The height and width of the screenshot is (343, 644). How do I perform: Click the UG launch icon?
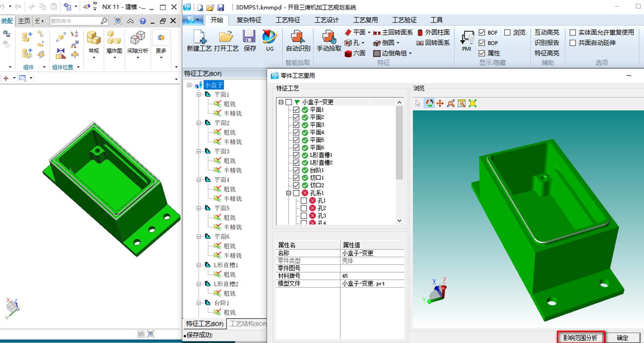[x=270, y=40]
